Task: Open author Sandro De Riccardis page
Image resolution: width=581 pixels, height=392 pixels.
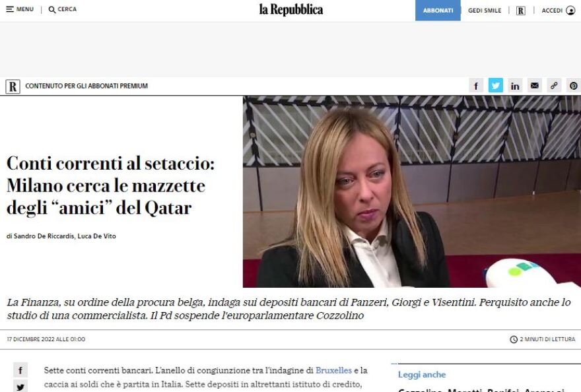Action: tap(44, 236)
